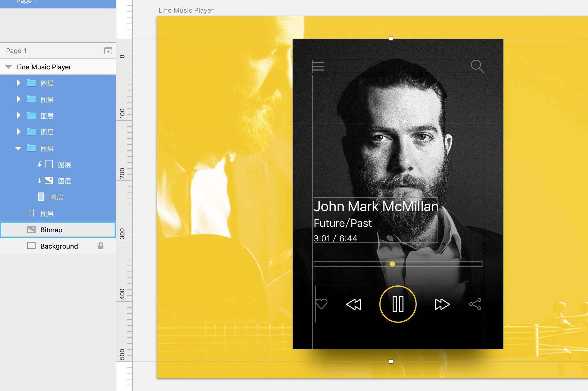Click the Page 1 label in pages header
Image resolution: width=588 pixels, height=391 pixels.
16,51
